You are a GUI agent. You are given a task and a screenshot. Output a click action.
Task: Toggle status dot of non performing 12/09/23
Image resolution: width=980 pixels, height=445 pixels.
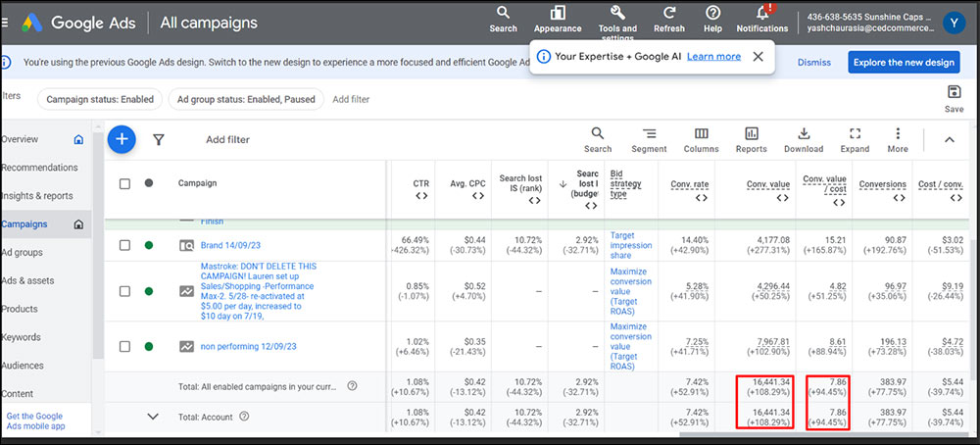tap(149, 346)
